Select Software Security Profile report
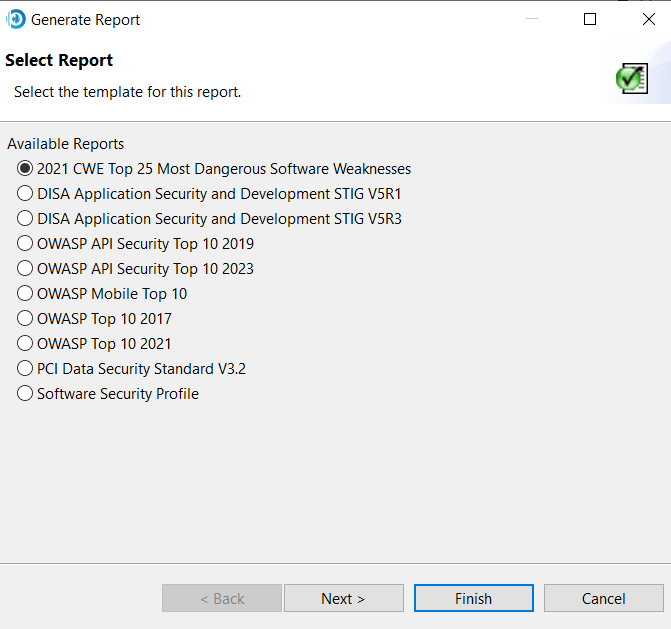Image resolution: width=671 pixels, height=629 pixels. pos(25,394)
